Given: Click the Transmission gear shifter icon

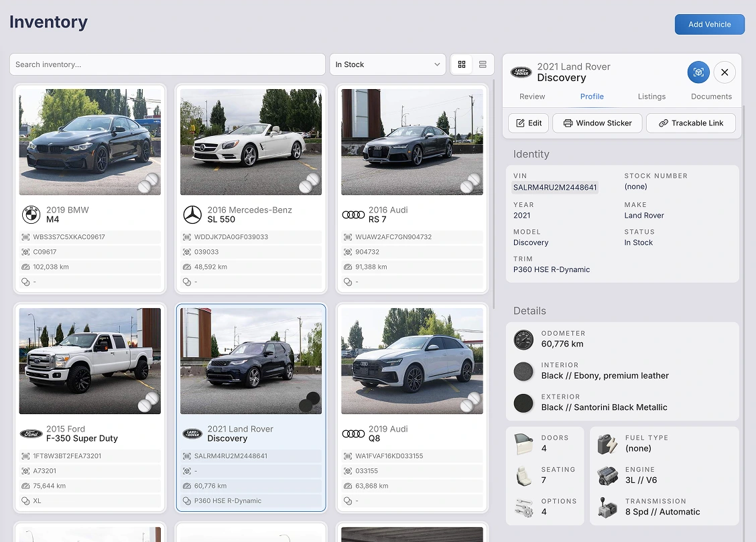Looking at the screenshot, I should tap(607, 507).
